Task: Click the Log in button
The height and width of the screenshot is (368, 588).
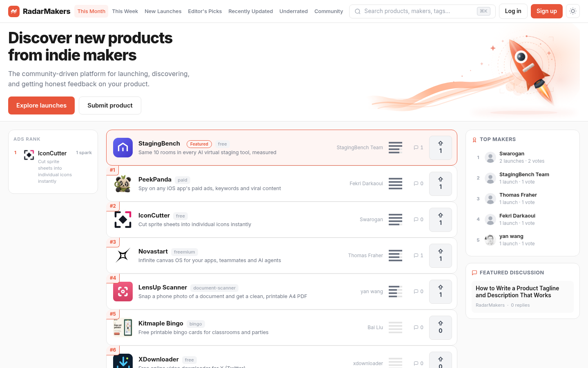Action: tap(513, 11)
